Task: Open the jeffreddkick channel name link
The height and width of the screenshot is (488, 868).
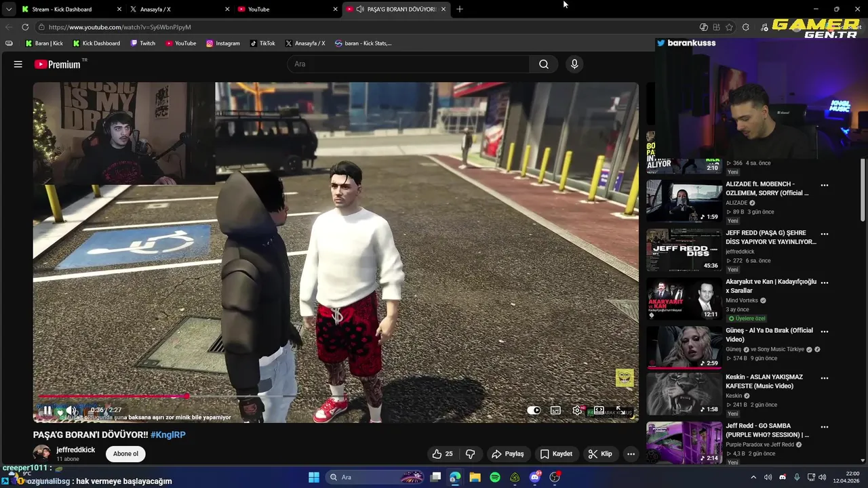Action: 75,450
